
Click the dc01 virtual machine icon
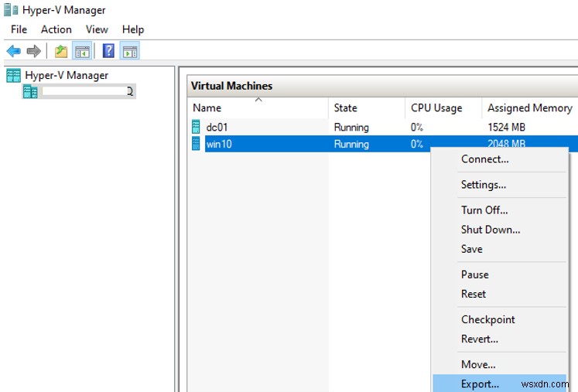coord(196,127)
